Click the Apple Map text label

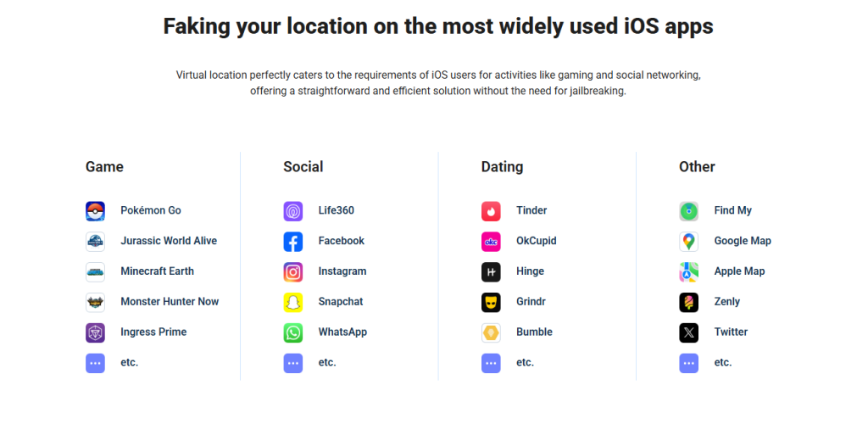pos(739,271)
